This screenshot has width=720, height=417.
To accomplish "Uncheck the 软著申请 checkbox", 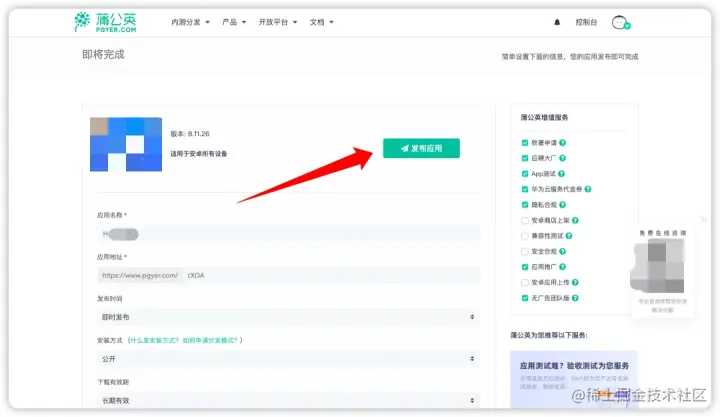I will 525,143.
